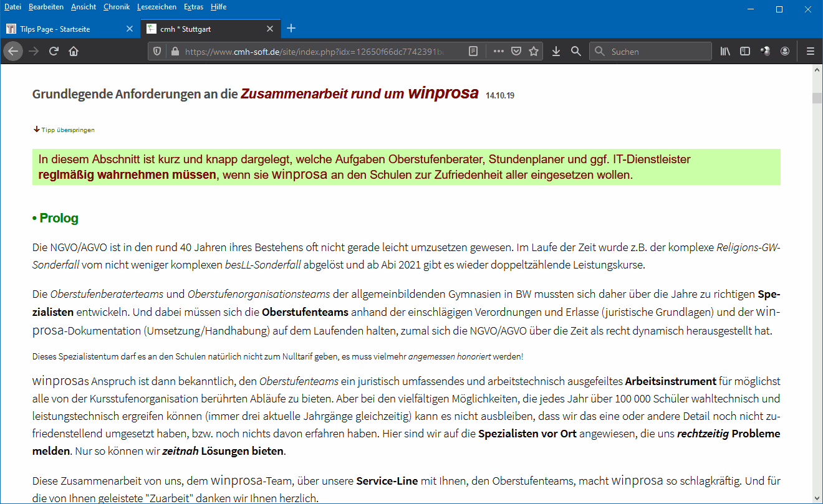Toggle the sidebar view
The width and height of the screenshot is (823, 504).
pos(744,52)
